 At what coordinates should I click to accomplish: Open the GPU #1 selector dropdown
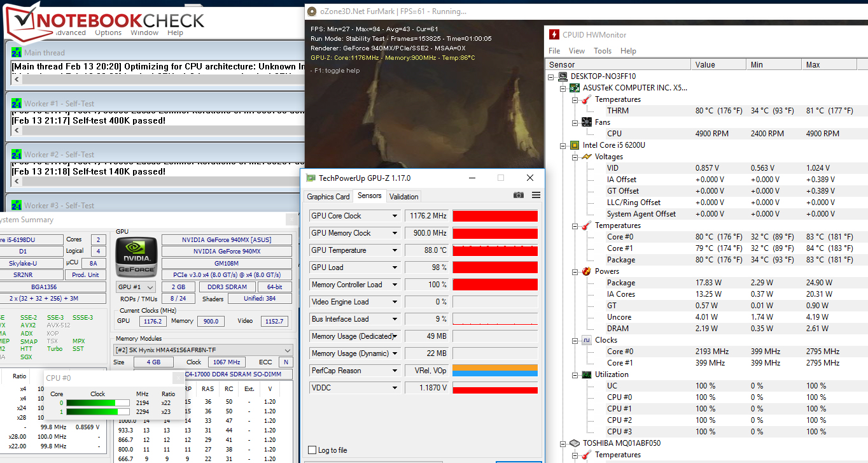pos(136,287)
